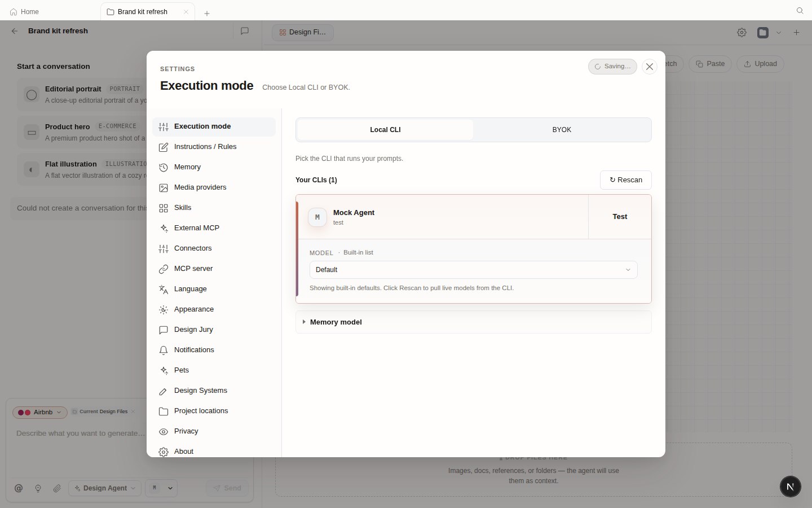Open Design Systems settings
Screen dimensions: 812x508
pyautogui.click(x=214, y=391)
